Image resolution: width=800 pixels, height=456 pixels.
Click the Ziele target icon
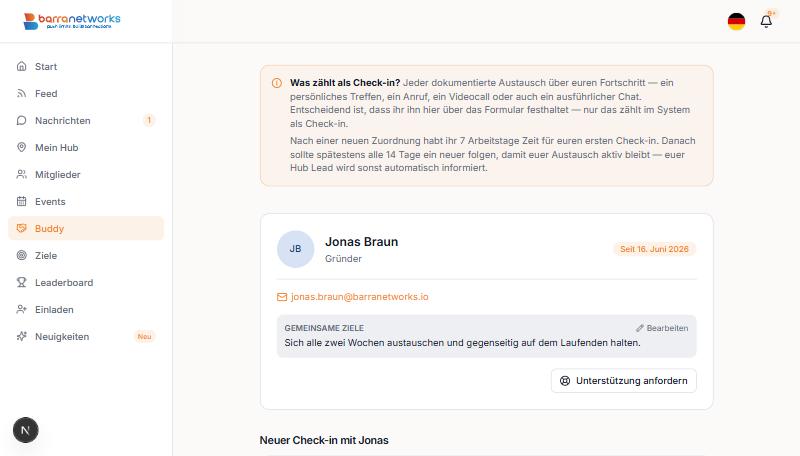(21, 256)
